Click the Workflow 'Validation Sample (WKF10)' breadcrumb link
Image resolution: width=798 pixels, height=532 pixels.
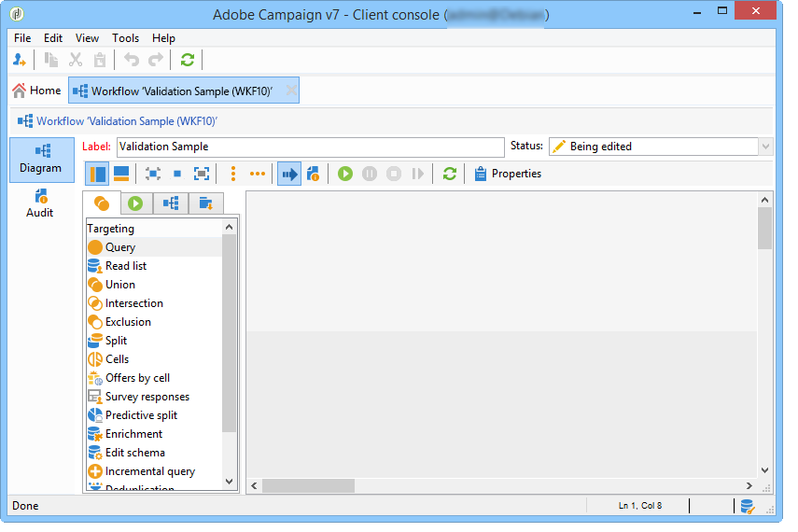127,121
